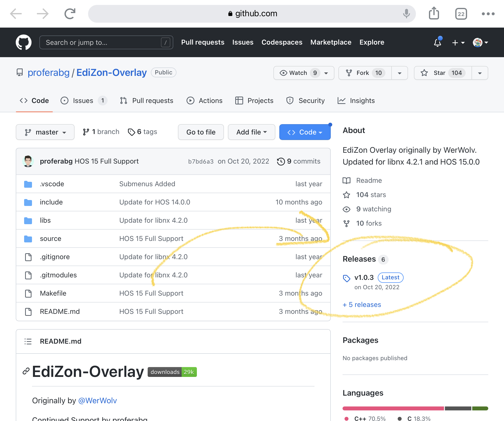Click the Makefile file icon
This screenshot has height=421, width=504.
point(28,293)
